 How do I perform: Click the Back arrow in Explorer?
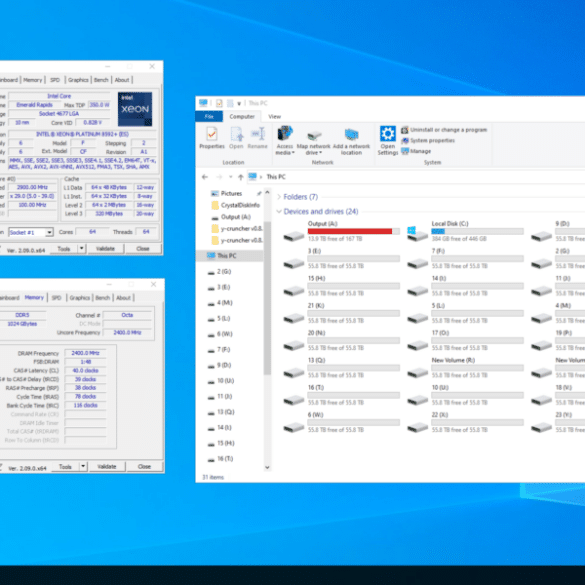click(205, 177)
